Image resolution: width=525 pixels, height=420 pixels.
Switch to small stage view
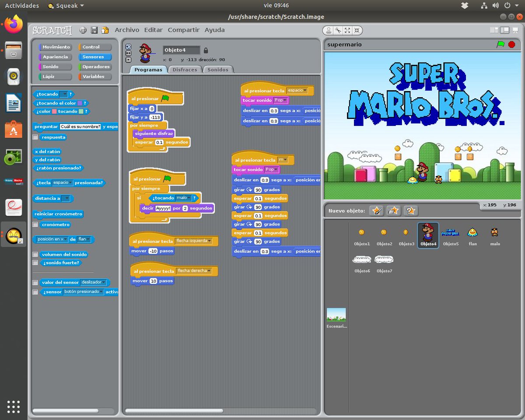pos(494,30)
